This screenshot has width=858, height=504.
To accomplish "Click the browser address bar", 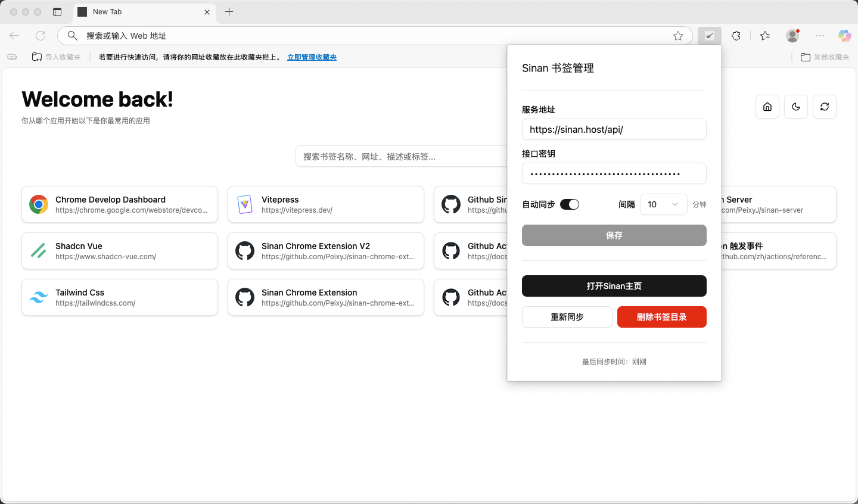I will 375,36.
